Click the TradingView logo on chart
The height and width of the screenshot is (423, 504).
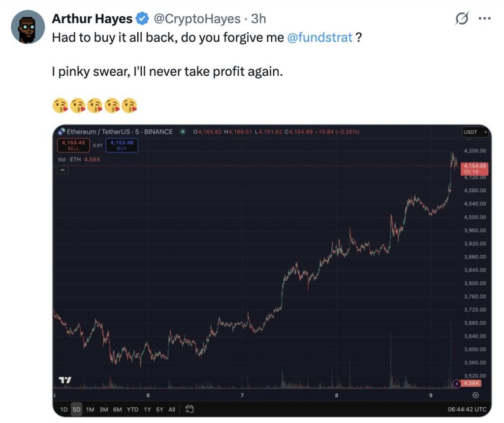tap(64, 380)
